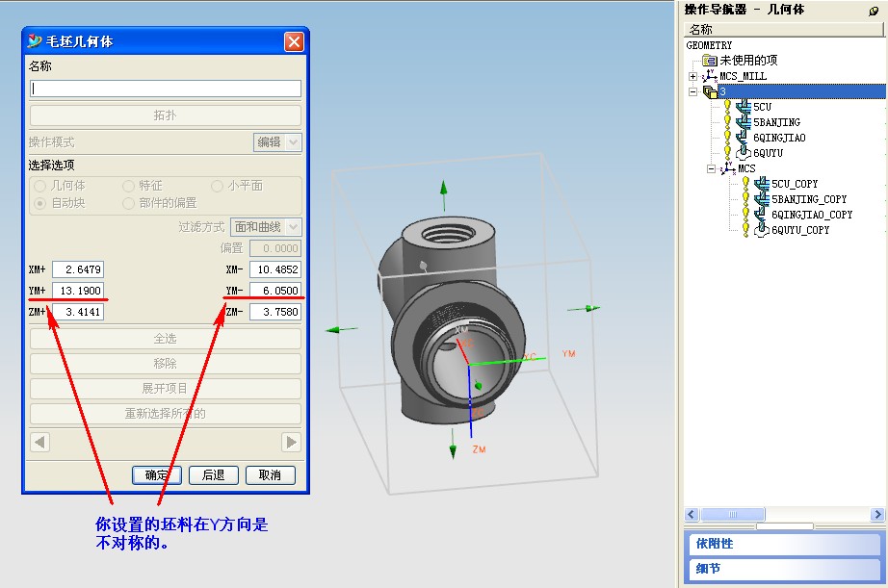Click the YM+ value field
The height and width of the screenshot is (588, 888).
point(78,291)
